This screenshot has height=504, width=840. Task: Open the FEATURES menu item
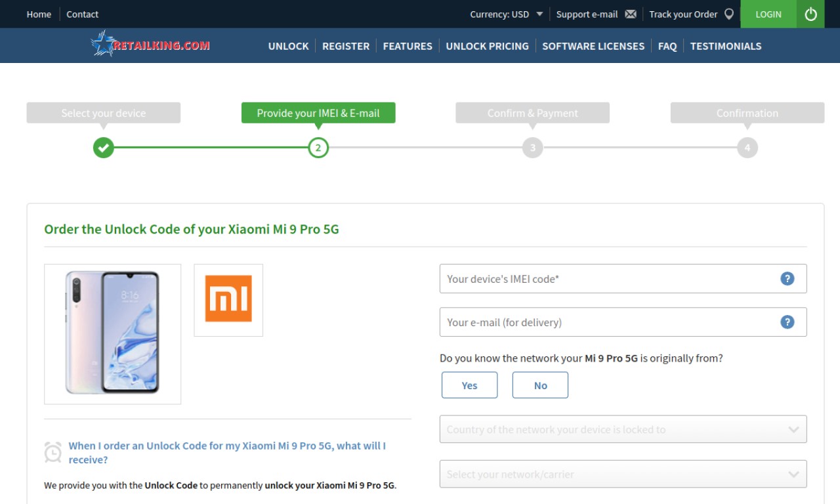(x=408, y=46)
